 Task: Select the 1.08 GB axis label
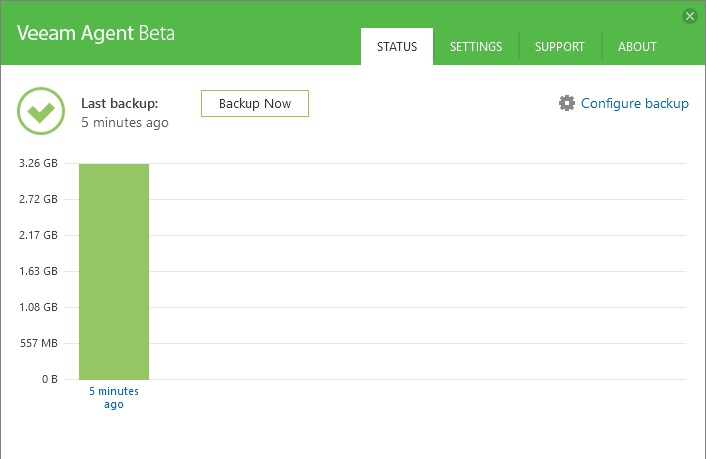38,307
